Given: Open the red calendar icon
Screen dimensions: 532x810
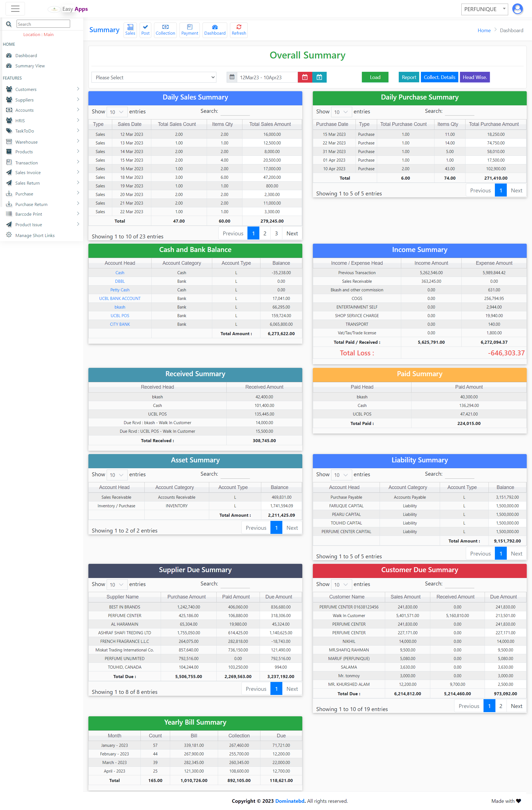Looking at the screenshot, I should point(305,77).
